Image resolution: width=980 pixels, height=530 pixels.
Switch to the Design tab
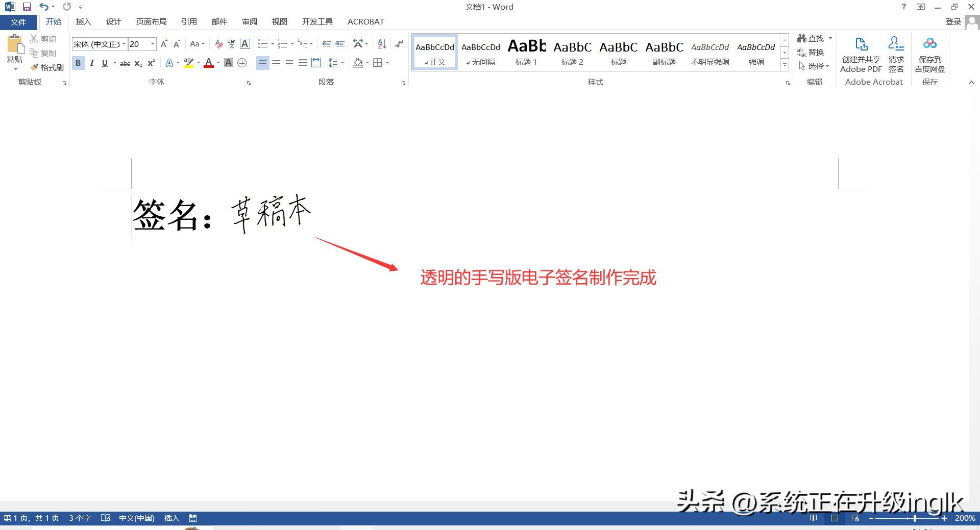pos(113,21)
